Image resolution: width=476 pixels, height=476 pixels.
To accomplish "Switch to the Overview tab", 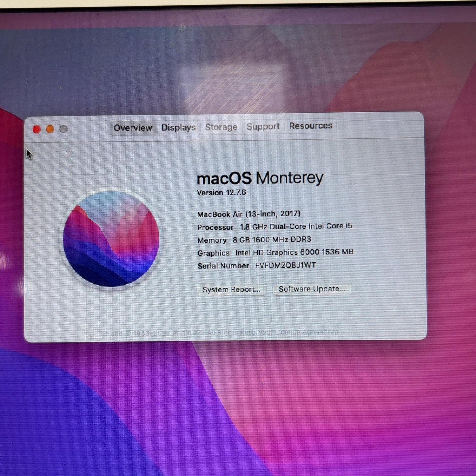I will [x=133, y=128].
